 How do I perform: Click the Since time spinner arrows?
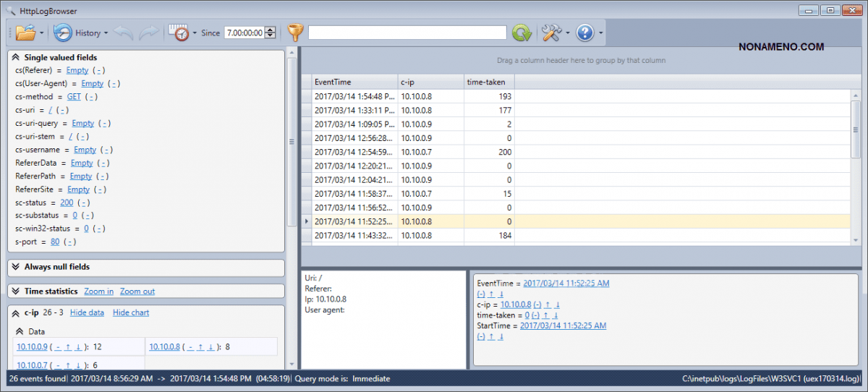pos(271,33)
